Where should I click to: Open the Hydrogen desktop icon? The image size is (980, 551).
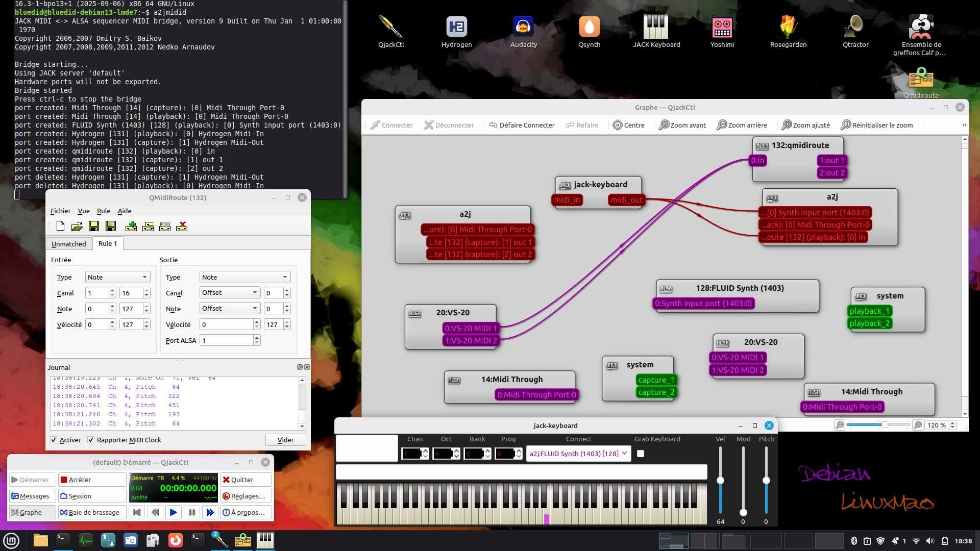[x=457, y=31]
